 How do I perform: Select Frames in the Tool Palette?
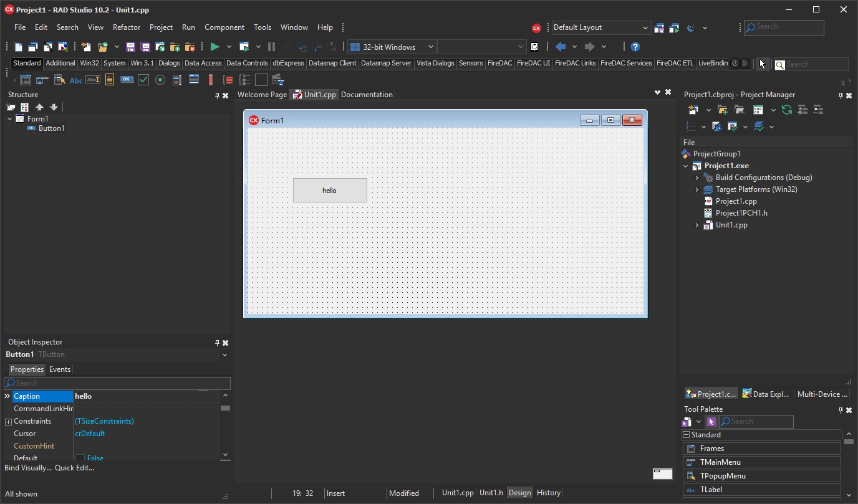[x=762, y=449]
